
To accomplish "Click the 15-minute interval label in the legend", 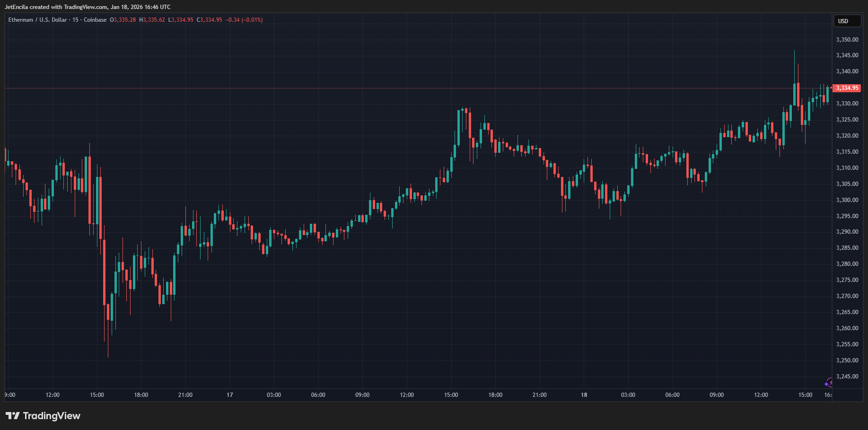I will coord(75,20).
